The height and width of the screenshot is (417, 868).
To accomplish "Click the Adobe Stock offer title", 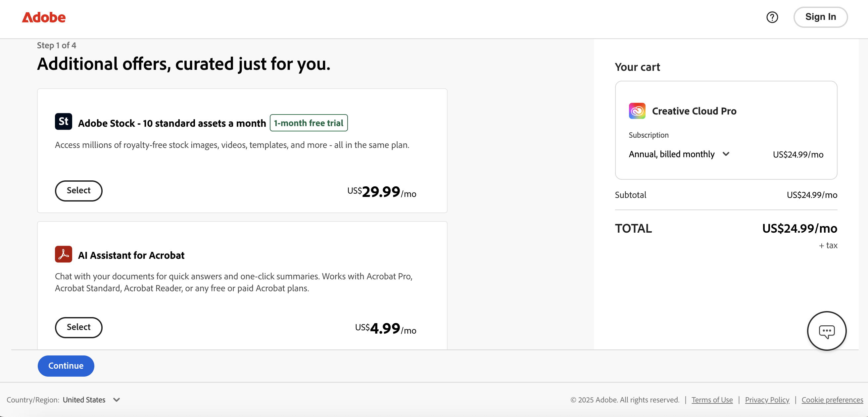I will (x=172, y=123).
